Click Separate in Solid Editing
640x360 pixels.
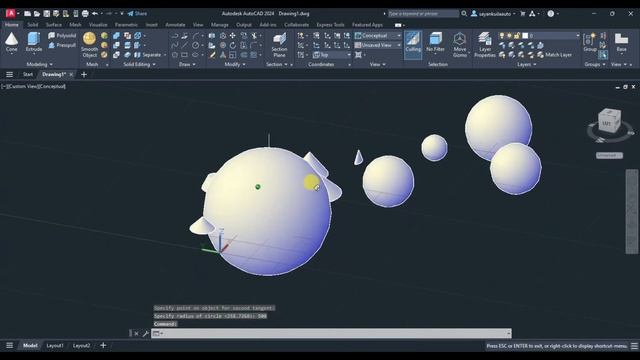click(x=149, y=55)
